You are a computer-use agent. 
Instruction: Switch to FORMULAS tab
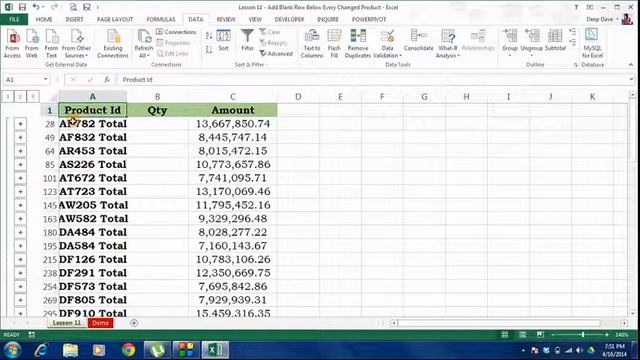161,19
